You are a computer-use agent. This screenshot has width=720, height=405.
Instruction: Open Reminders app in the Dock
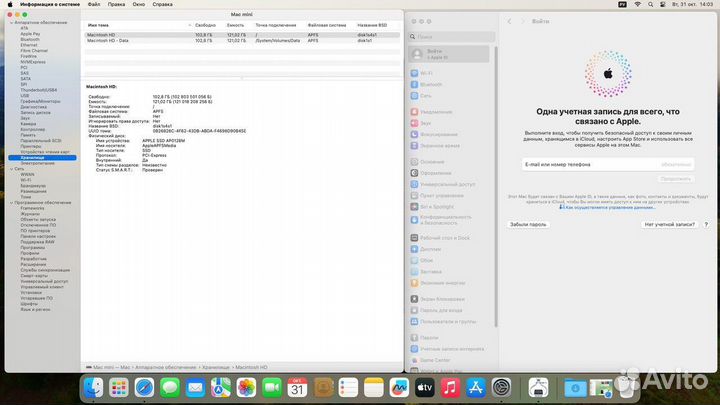click(348, 388)
